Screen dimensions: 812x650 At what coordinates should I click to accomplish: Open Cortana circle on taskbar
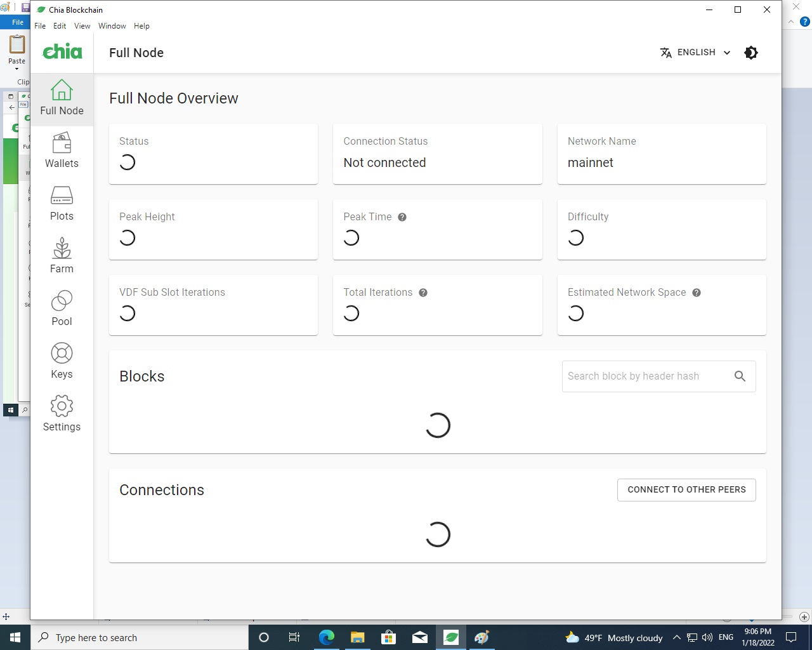[x=264, y=637]
